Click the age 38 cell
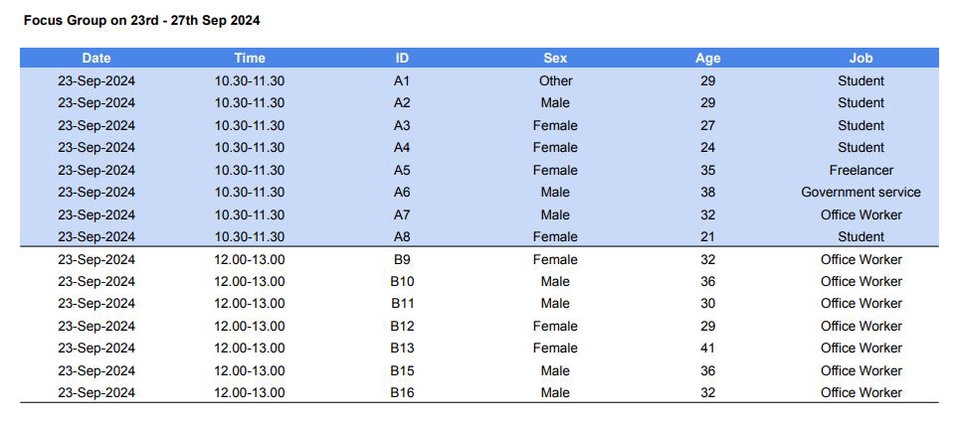 coord(708,192)
